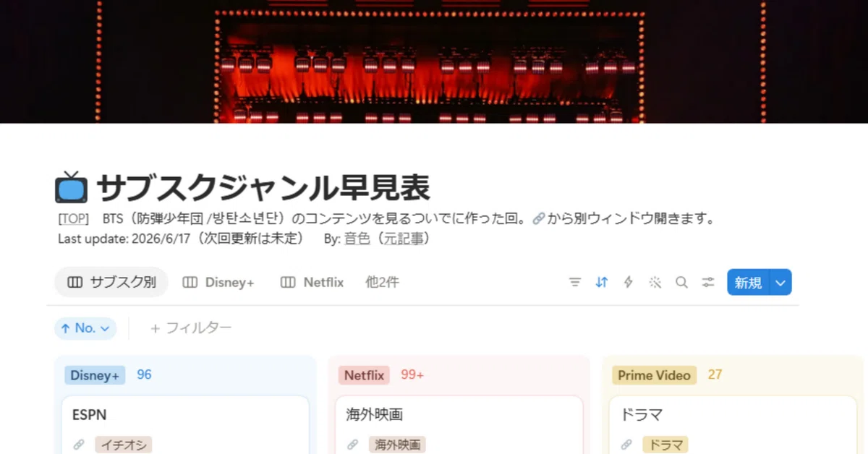This screenshot has height=454, width=868.
Task: Open the 元記事 link
Action: tap(404, 239)
